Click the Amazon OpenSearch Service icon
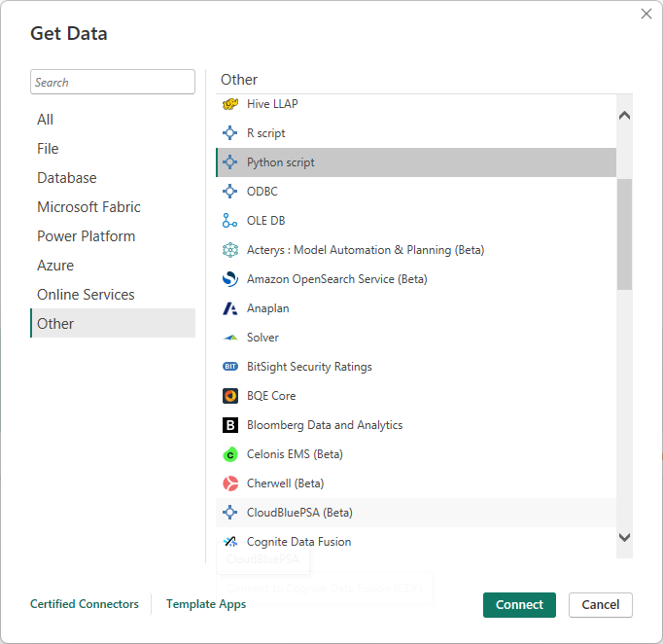 click(x=230, y=279)
